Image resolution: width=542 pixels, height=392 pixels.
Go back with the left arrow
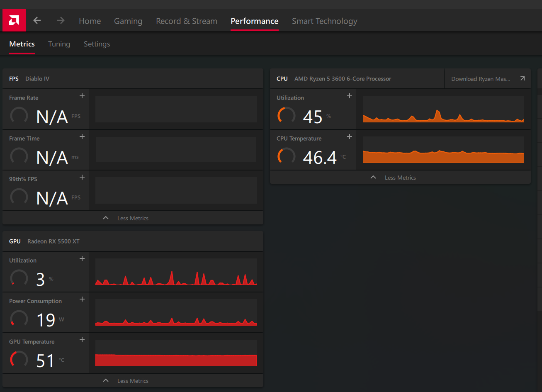(37, 20)
